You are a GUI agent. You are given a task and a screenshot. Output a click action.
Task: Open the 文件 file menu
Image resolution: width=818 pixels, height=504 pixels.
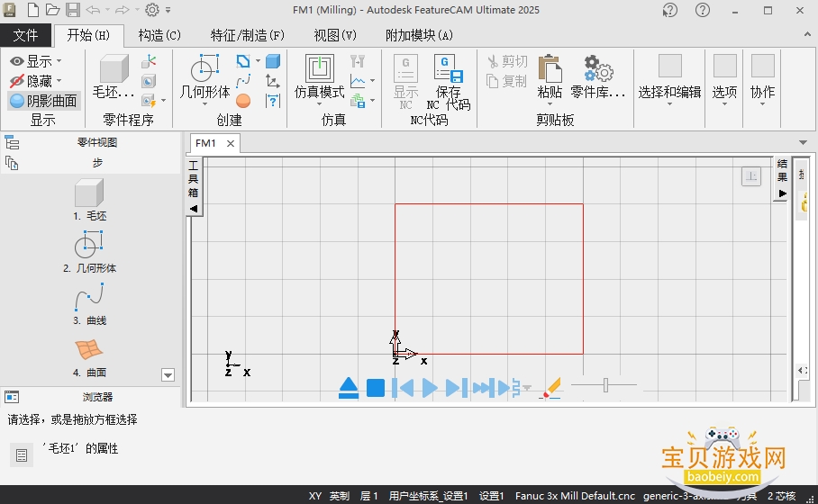(25, 35)
